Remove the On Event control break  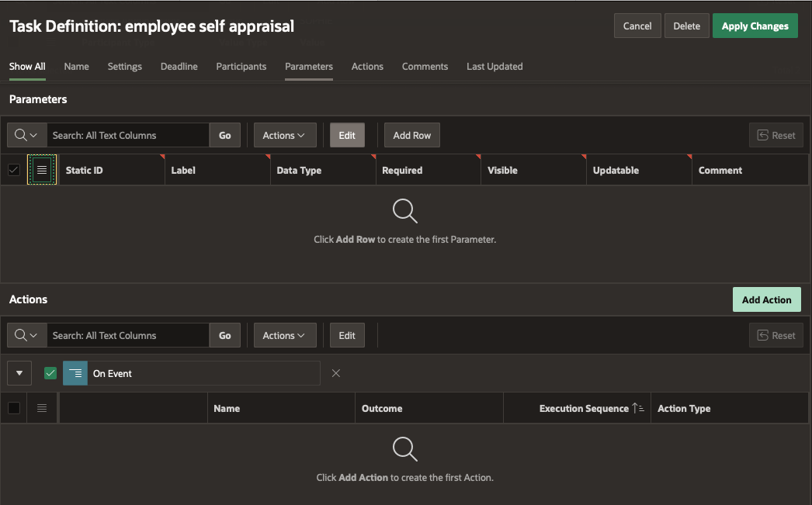(336, 373)
